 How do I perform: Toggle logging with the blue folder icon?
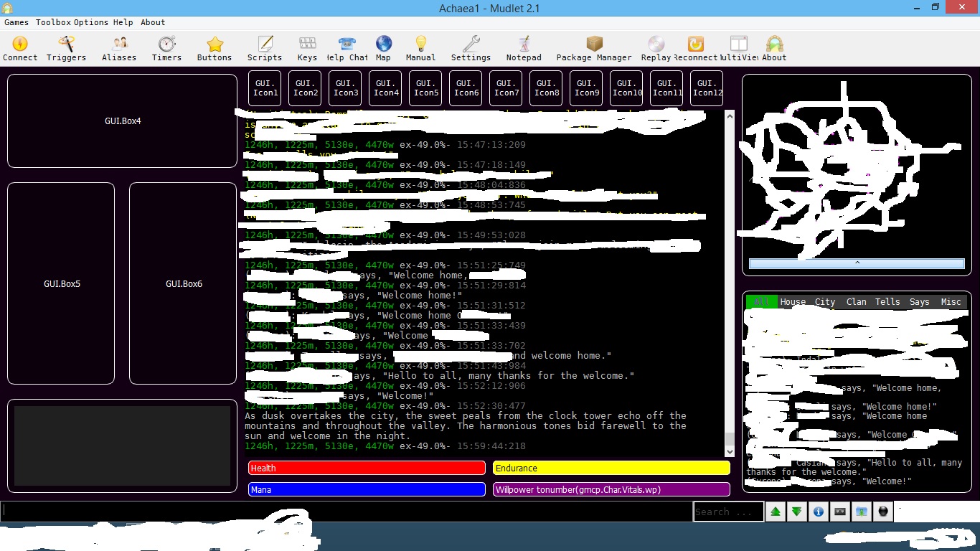tap(861, 512)
